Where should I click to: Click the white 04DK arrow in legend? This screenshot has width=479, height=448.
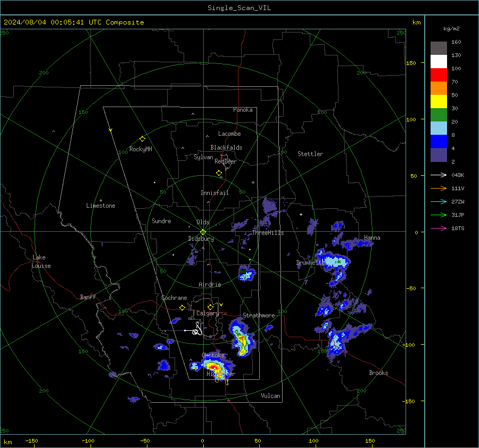pos(439,175)
